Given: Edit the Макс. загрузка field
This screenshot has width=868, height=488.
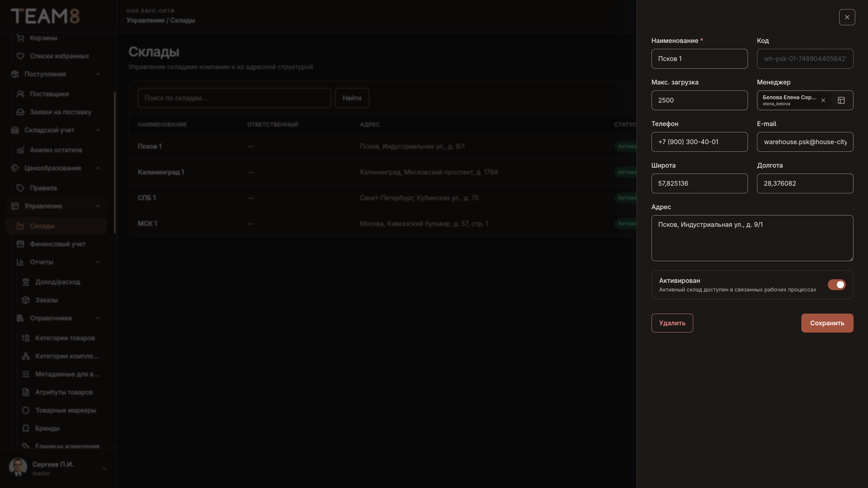Looking at the screenshot, I should (x=699, y=100).
